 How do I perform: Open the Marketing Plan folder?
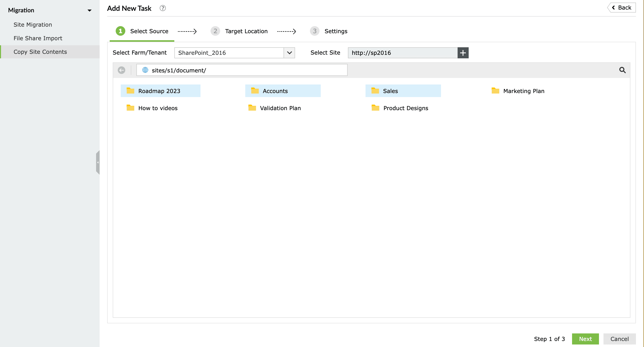(x=524, y=91)
